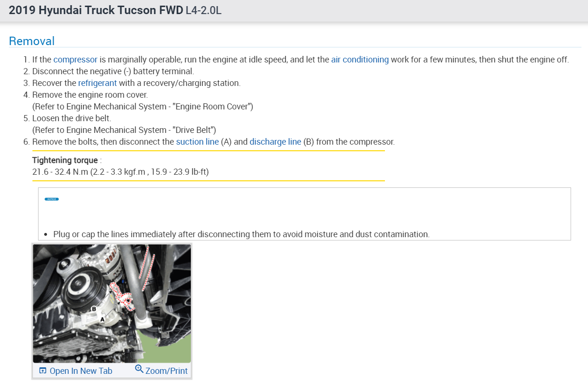Image resolution: width=588 pixels, height=387 pixels.
Task: Click the Plug or cap the lines notice text
Action: [x=241, y=234]
